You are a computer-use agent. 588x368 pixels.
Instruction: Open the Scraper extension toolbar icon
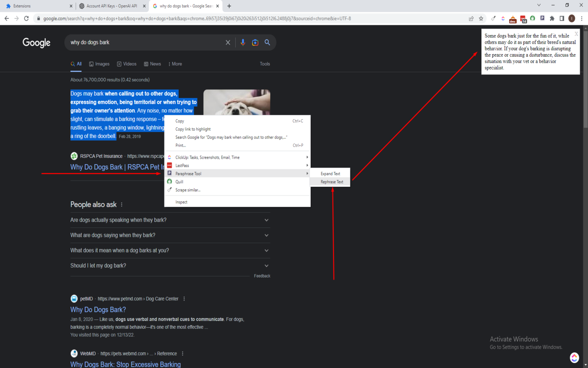click(493, 18)
